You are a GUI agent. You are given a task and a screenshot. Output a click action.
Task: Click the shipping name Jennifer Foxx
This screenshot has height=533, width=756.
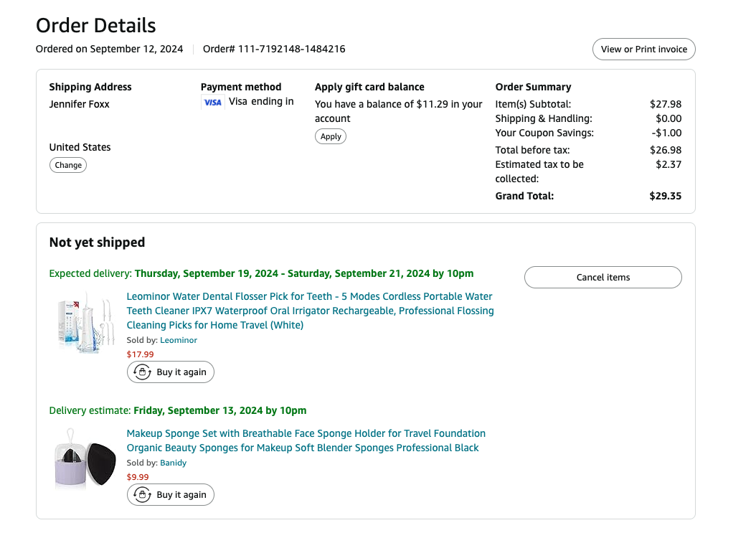click(79, 104)
